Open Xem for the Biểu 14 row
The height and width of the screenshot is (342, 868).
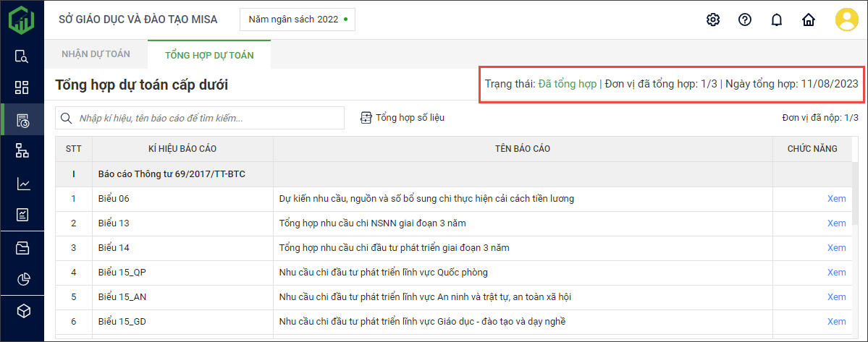coord(836,247)
